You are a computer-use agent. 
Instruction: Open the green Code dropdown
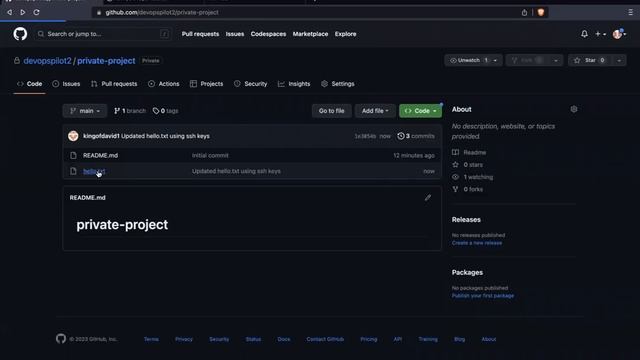point(420,111)
